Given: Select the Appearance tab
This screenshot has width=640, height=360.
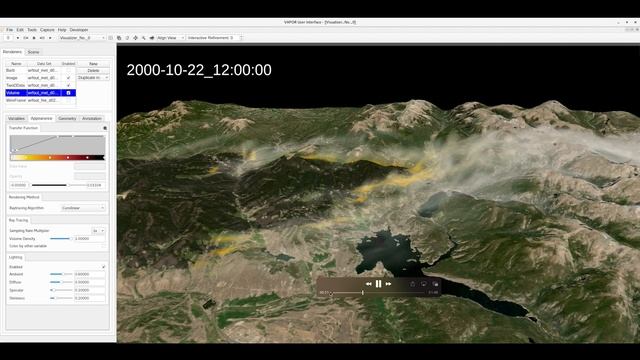Looking at the screenshot, I should (42, 118).
